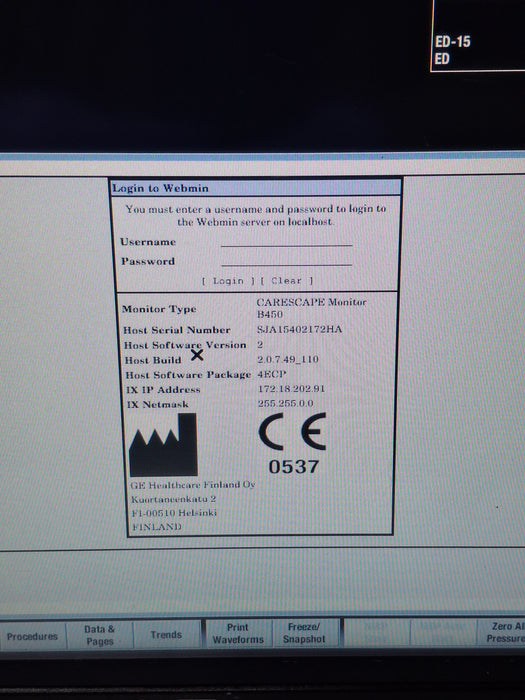
Task: Click the Clear button
Action: 287,281
